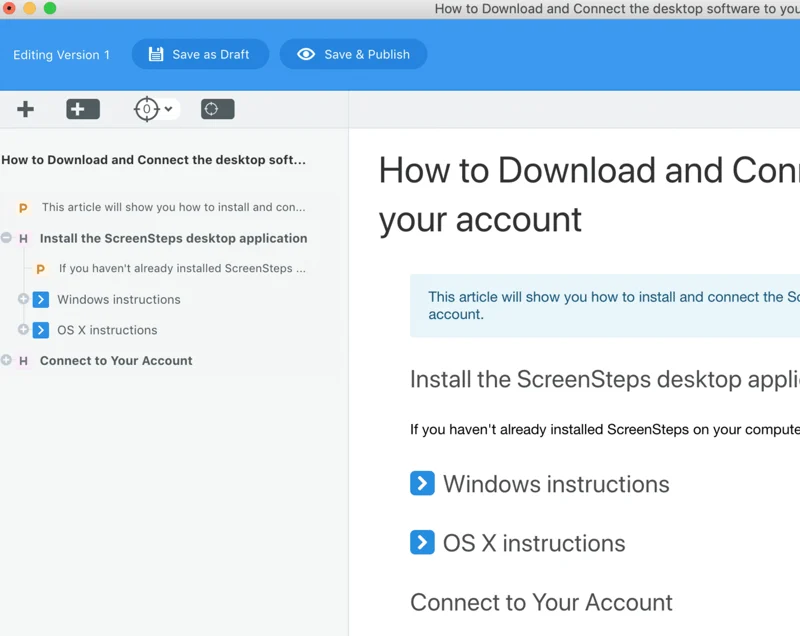The height and width of the screenshot is (636, 800).
Task: Click Connect to Your Account heading in editor
Action: coord(541,602)
